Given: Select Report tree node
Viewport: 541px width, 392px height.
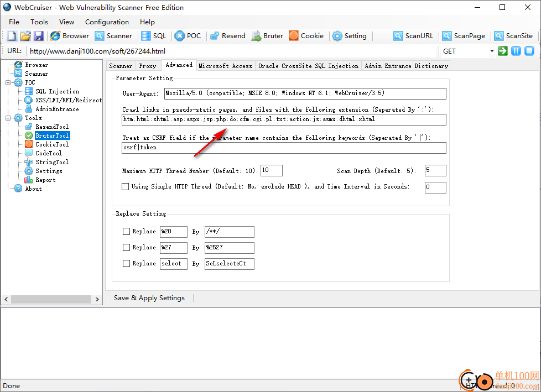Looking at the screenshot, I should [x=45, y=180].
